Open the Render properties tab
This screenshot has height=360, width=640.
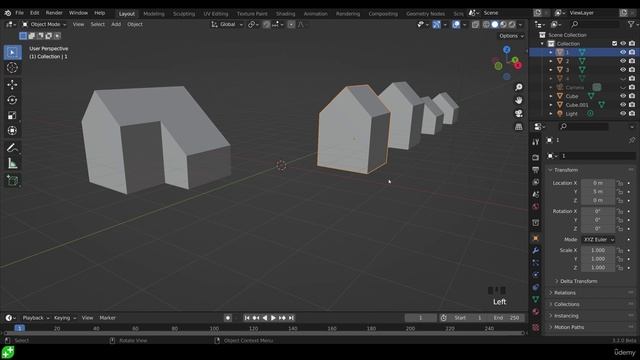pyautogui.click(x=536, y=158)
